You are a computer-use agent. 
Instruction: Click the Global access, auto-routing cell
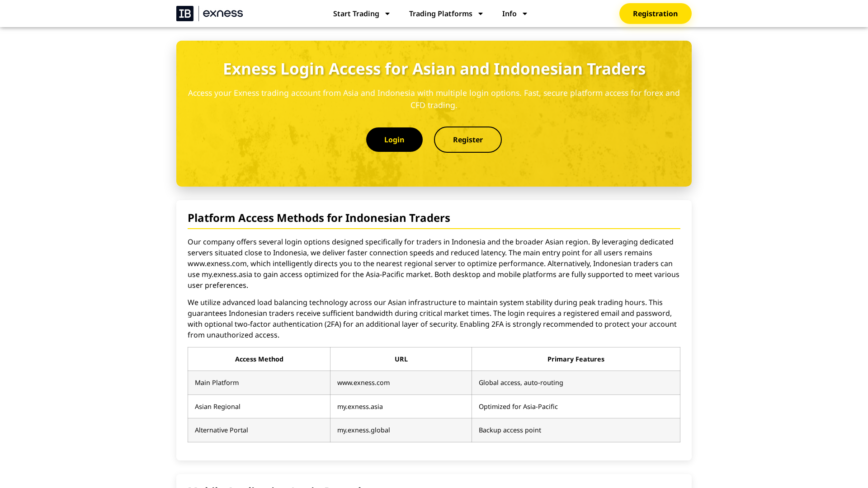576,383
